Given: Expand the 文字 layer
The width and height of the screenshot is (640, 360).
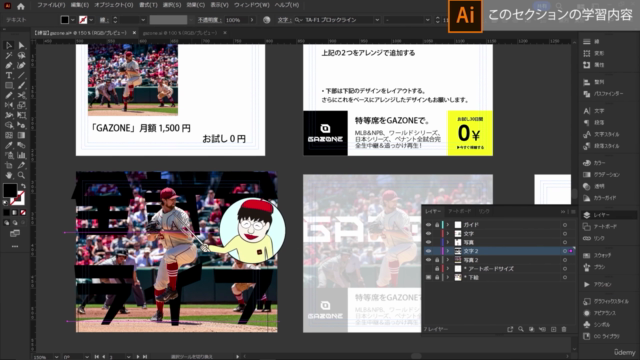Looking at the screenshot, I should (x=448, y=233).
